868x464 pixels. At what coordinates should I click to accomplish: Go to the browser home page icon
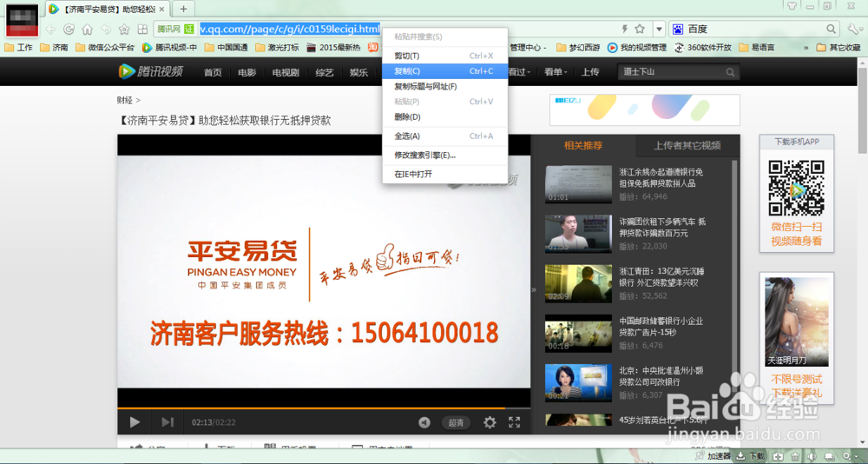click(x=88, y=29)
